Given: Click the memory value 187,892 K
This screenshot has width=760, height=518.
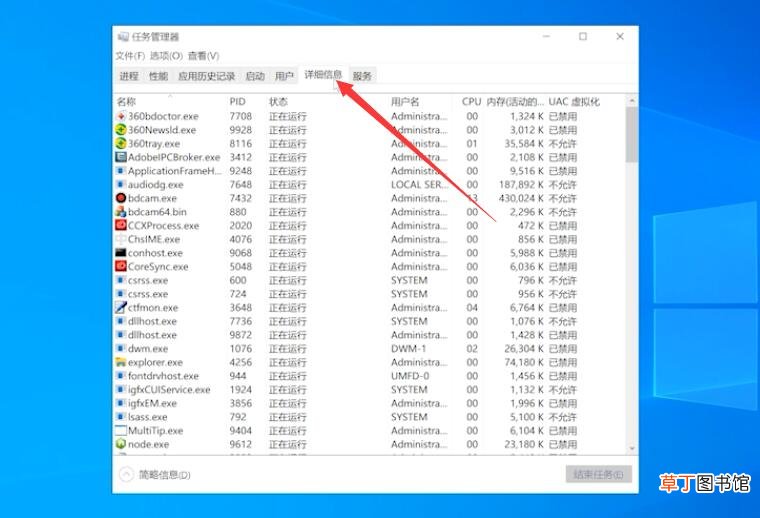Looking at the screenshot, I should 522,185.
